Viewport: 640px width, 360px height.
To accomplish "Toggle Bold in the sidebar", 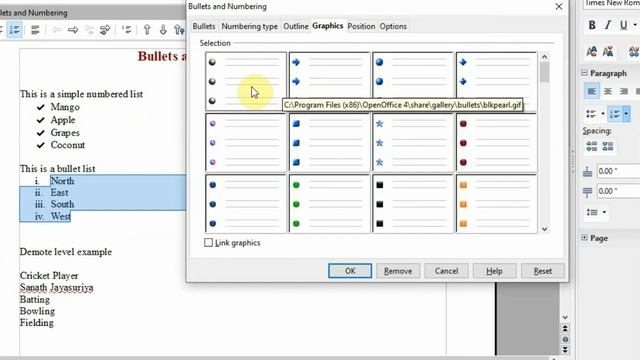I will [592, 25].
